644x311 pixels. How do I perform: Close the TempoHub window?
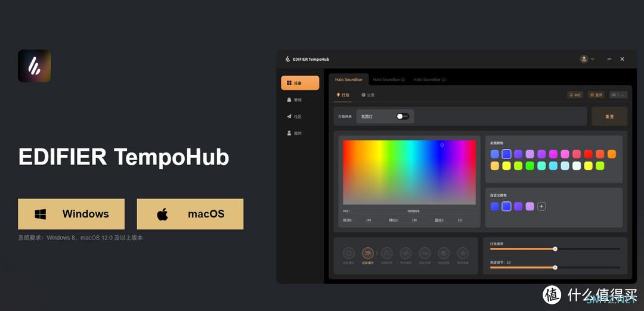tap(622, 59)
